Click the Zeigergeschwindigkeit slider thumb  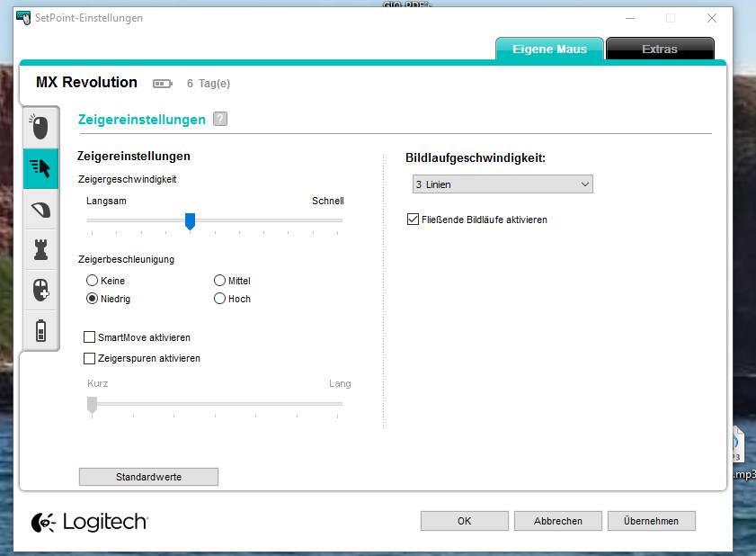pos(190,221)
